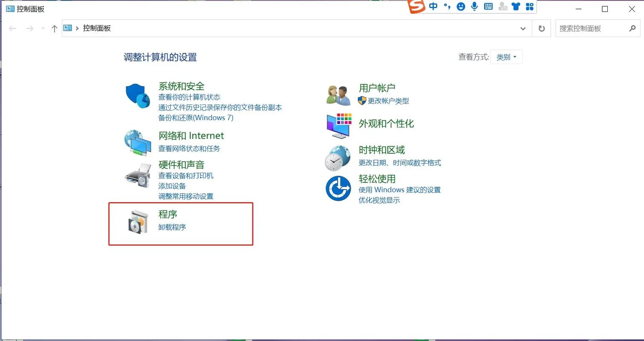This screenshot has width=644, height=341.
Task: Open Sogou voice input with microphone icon
Action: (x=474, y=6)
